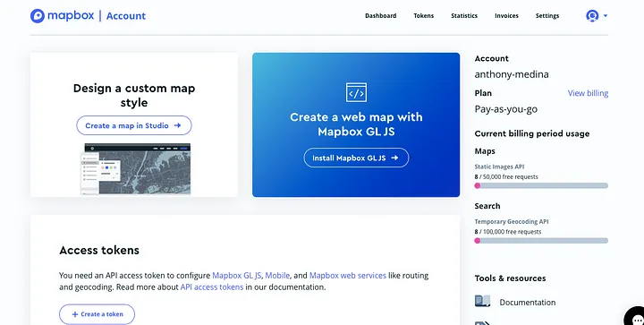Image resolution: width=644 pixels, height=325 pixels.
Task: Open the Tokens page
Action: pyautogui.click(x=423, y=15)
